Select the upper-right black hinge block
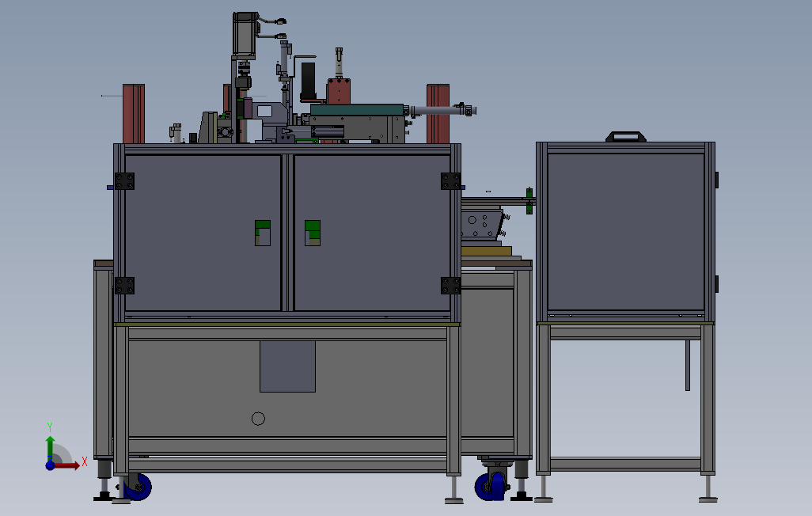This screenshot has width=812, height=516. coord(450,181)
